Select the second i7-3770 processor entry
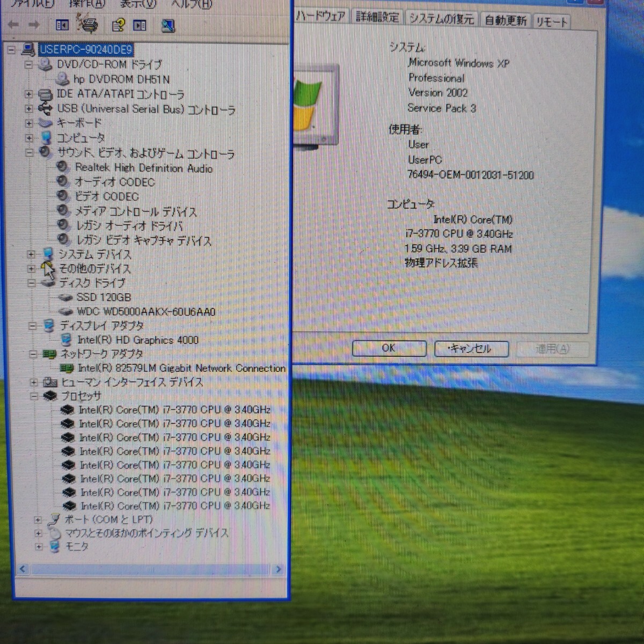 pos(174,423)
